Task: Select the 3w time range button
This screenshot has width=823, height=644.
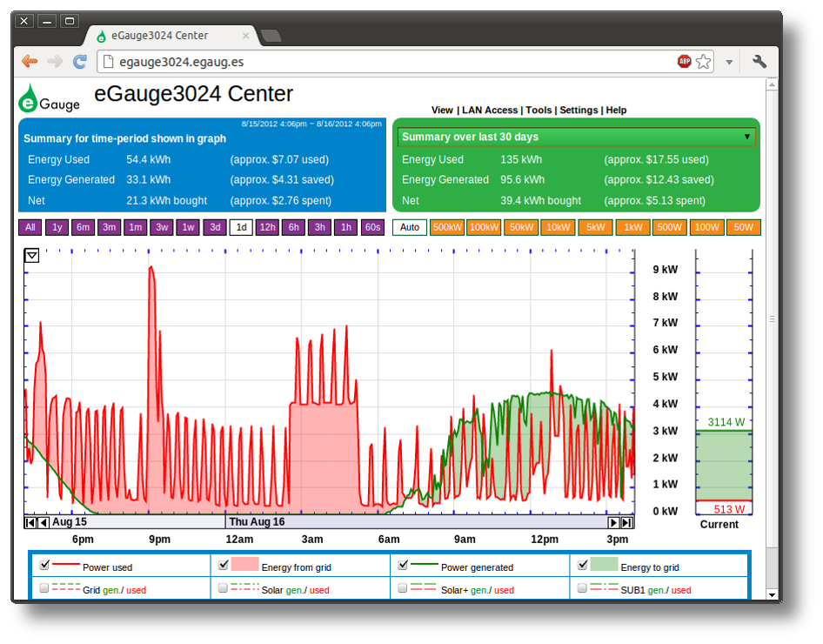Action: pos(162,227)
